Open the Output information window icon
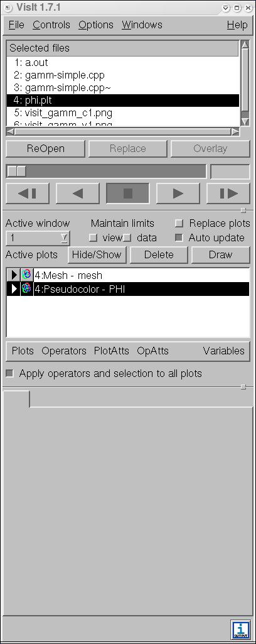This screenshot has width=256, height=644. [240, 630]
